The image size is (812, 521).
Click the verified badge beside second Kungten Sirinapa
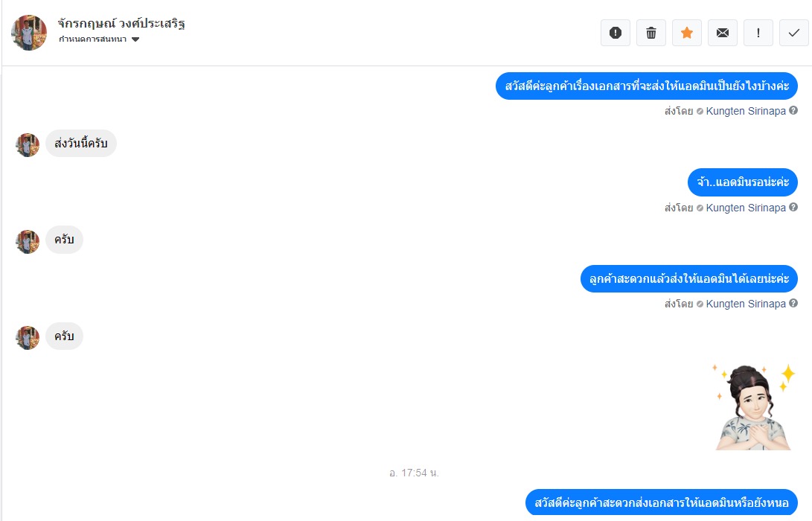[700, 208]
